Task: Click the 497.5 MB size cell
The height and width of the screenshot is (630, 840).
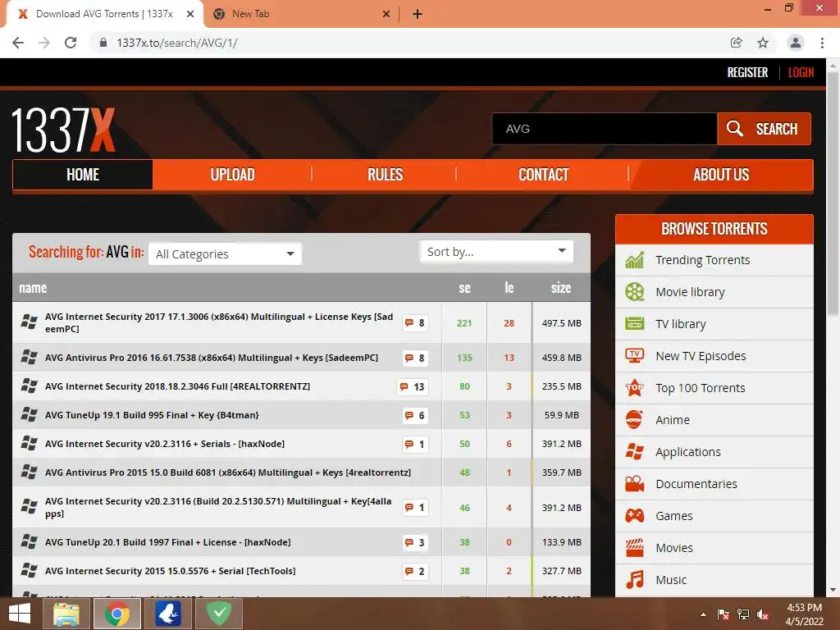Action: (561, 323)
